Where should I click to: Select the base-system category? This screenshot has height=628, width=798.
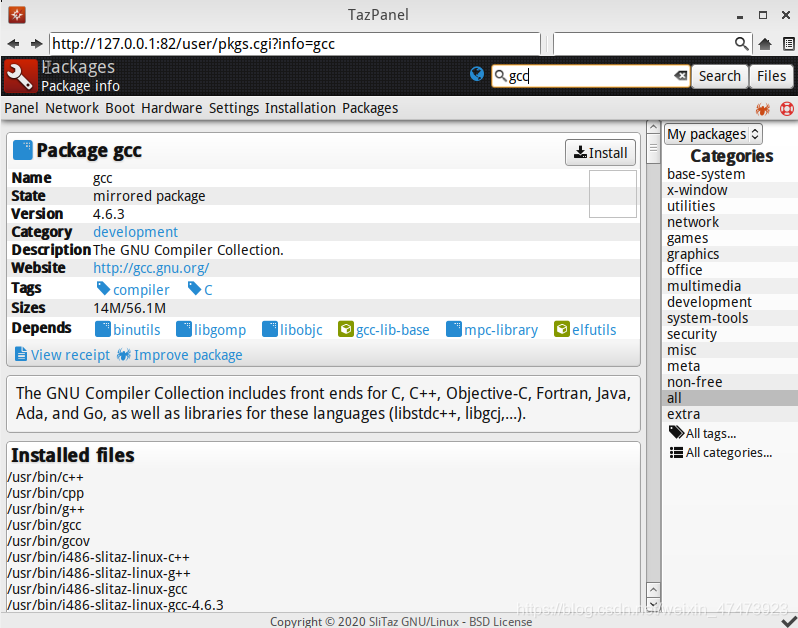pyautogui.click(x=706, y=174)
